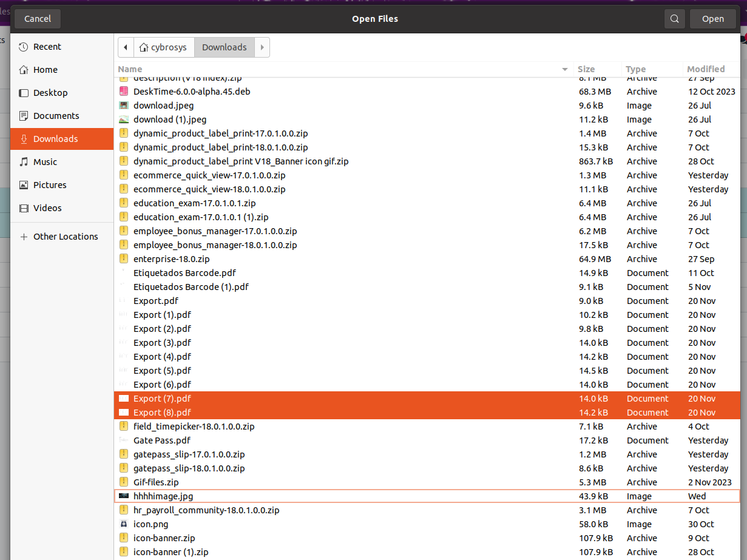Click zip icon of hr_payroll_community-18.0.1.0.0.zip

coord(124,510)
